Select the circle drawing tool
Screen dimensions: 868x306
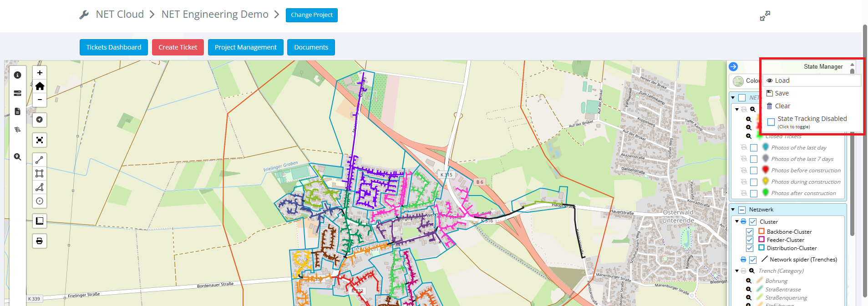click(x=40, y=201)
